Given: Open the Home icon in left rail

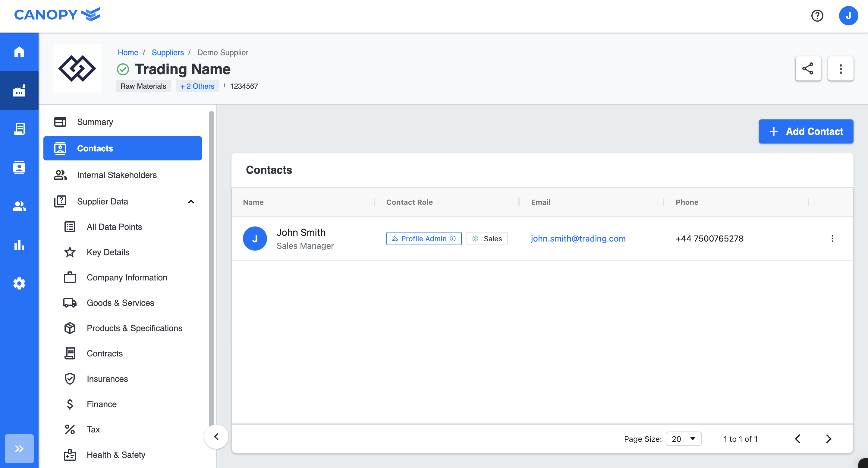Looking at the screenshot, I should pos(19,52).
